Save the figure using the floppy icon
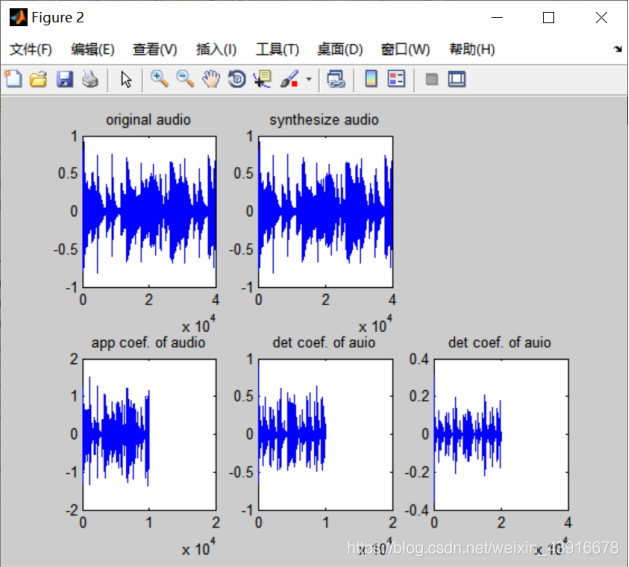 coord(65,79)
